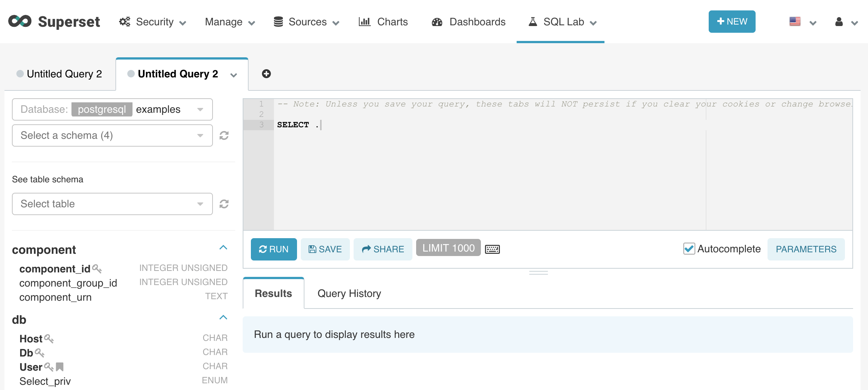This screenshot has height=390, width=868.
Task: Refresh the schema list
Action: 224,135
